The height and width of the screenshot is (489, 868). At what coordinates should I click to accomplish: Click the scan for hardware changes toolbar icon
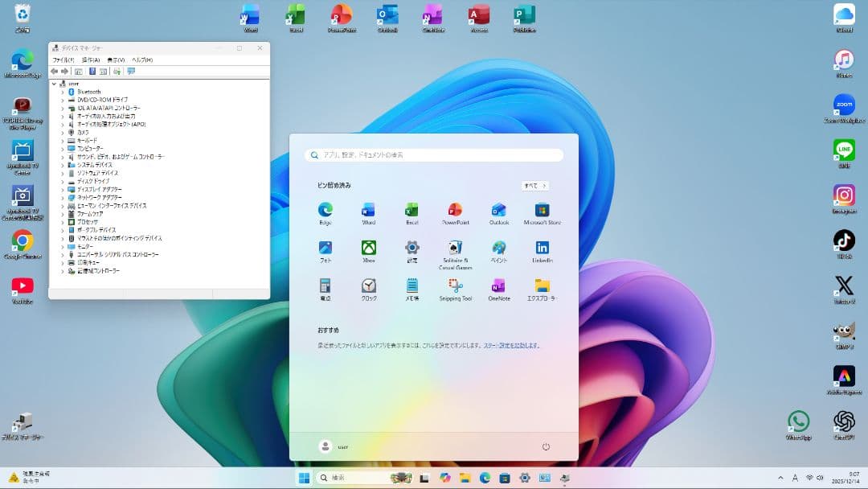(x=117, y=72)
